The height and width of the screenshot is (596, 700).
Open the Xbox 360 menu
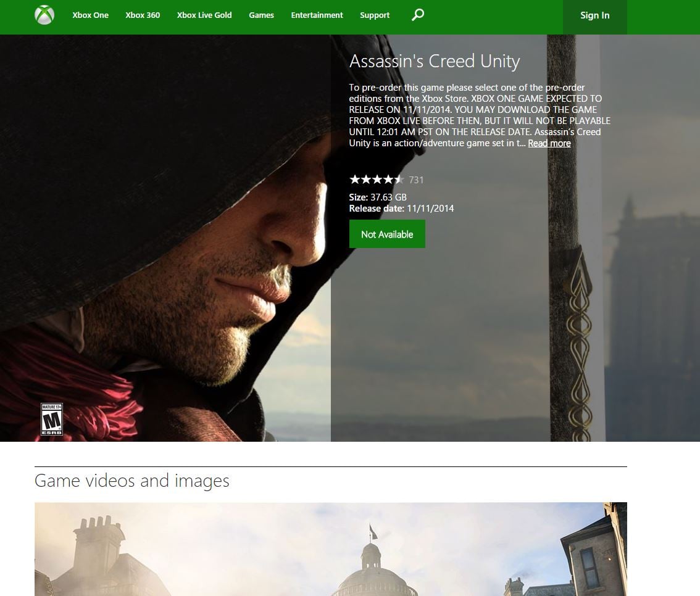(143, 15)
